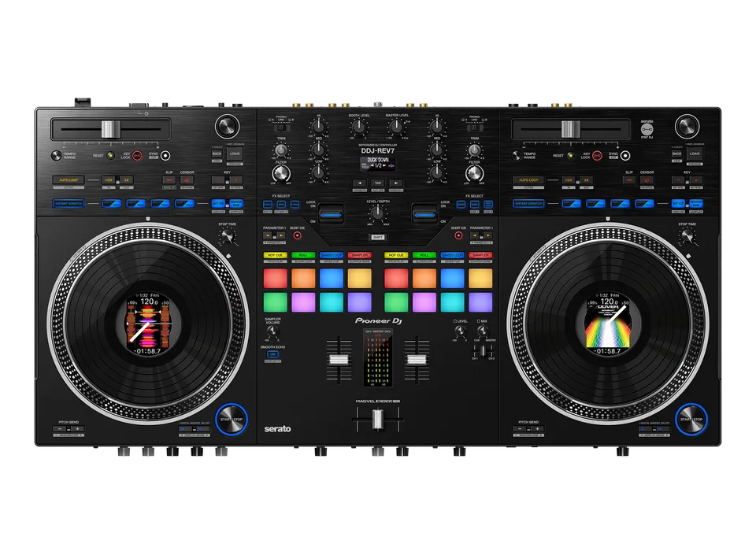Push the right deck TEMPO RANGE button
The height and width of the screenshot is (555, 756).
pyautogui.click(x=517, y=155)
